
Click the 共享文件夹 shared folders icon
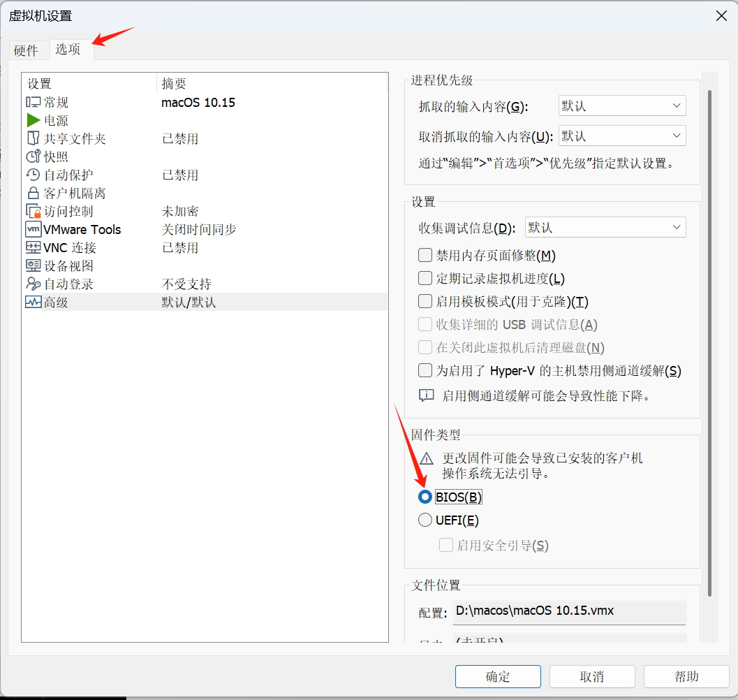pos(33,138)
